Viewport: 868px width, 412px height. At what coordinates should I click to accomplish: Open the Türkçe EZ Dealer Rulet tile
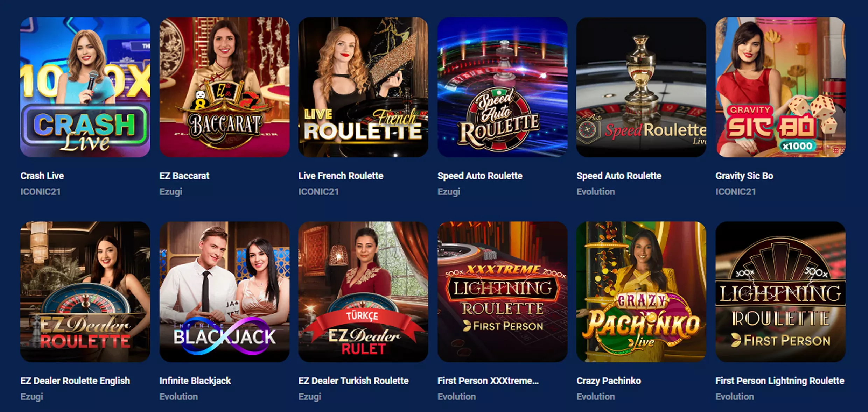[x=363, y=292]
